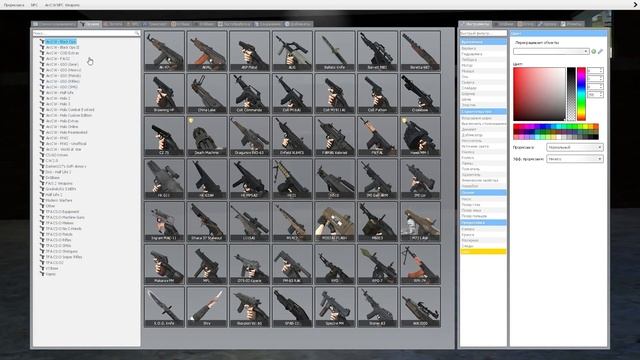
Task: Pick the China Lake launcher icon
Action: point(207,93)
